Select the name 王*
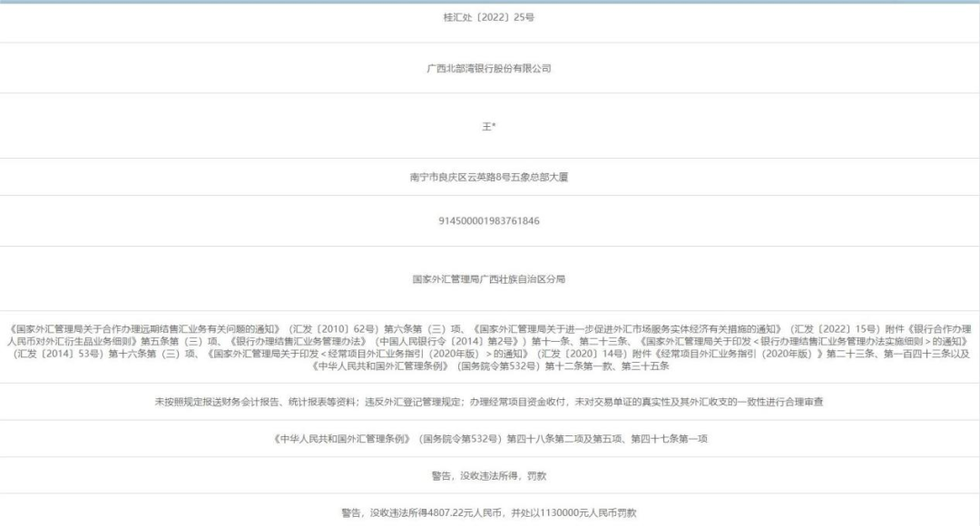Viewport: 980px width, 526px height. tap(489, 127)
